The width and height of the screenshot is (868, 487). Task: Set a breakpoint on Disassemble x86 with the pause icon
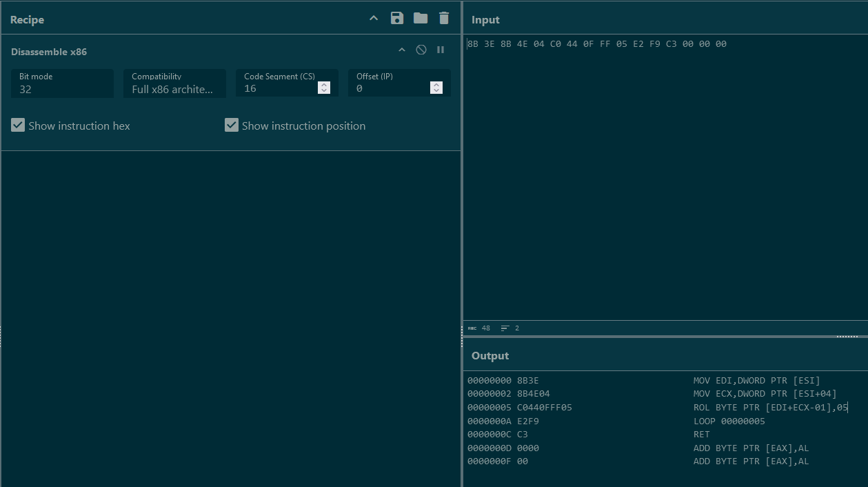click(441, 50)
